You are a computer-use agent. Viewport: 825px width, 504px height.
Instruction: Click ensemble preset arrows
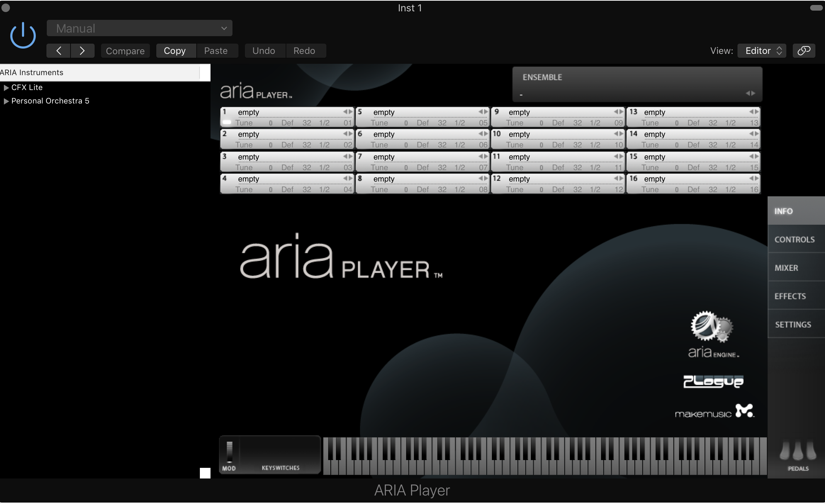coord(750,93)
